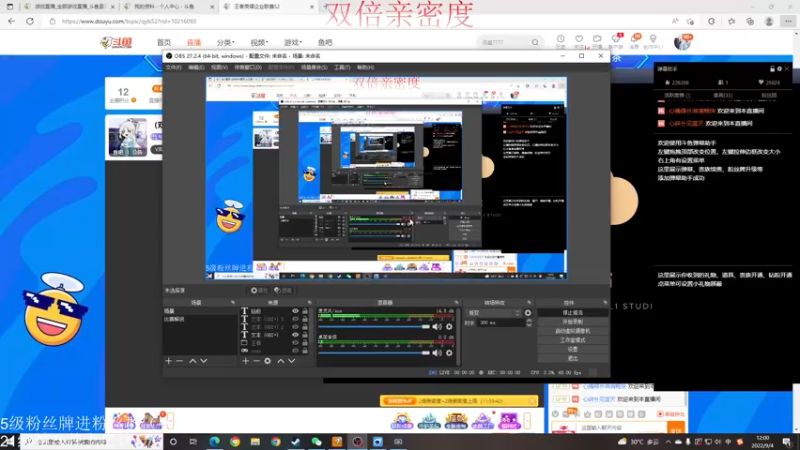Add a new scene with the plus button
800x450 pixels.
[x=169, y=361]
